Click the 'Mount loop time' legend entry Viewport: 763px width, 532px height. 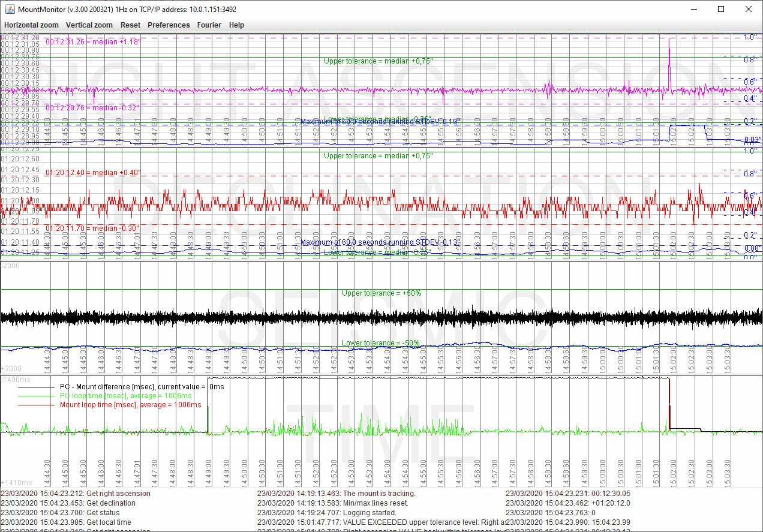130,405
